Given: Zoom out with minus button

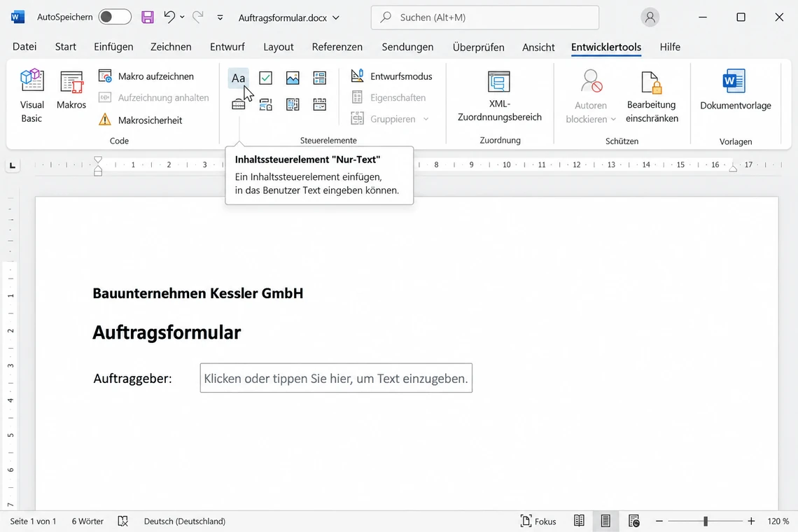Looking at the screenshot, I should (659, 521).
